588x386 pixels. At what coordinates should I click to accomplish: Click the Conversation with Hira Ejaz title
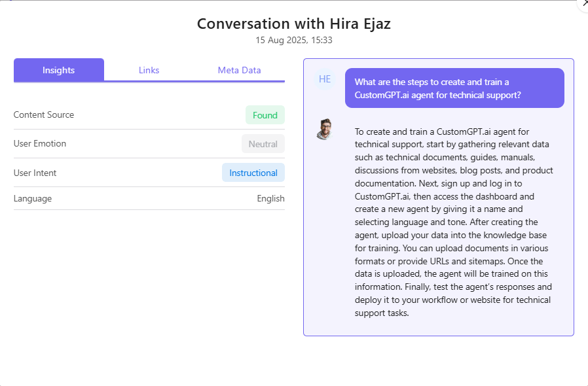pyautogui.click(x=294, y=24)
